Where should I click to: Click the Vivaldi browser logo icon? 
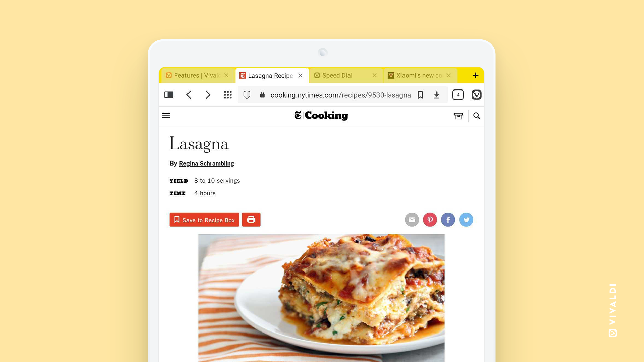coord(476,95)
